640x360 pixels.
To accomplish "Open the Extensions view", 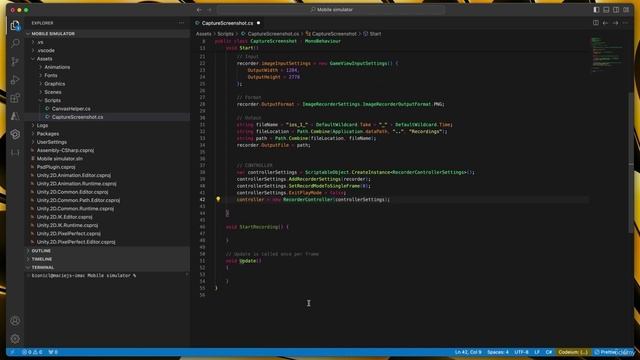I will 15,98.
